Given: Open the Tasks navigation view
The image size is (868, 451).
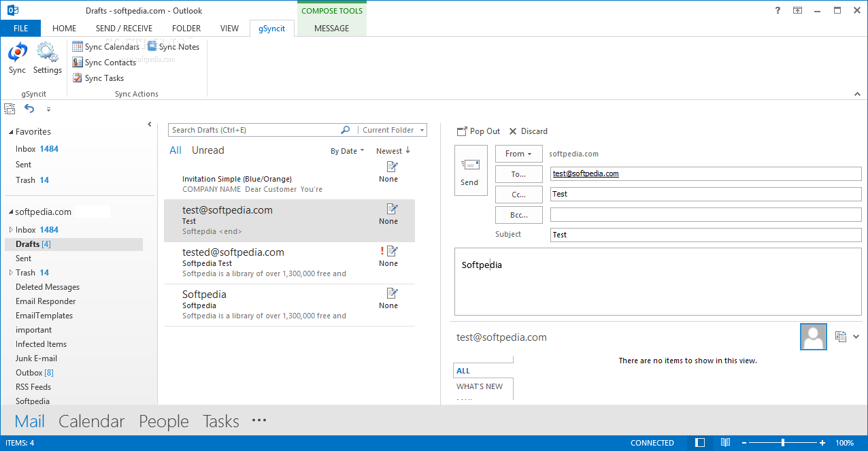Looking at the screenshot, I should click(x=221, y=421).
